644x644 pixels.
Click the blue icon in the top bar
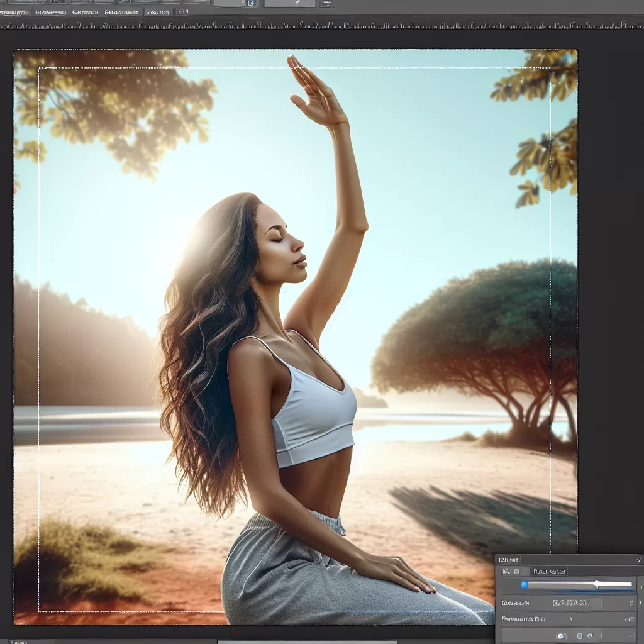(250, 3)
